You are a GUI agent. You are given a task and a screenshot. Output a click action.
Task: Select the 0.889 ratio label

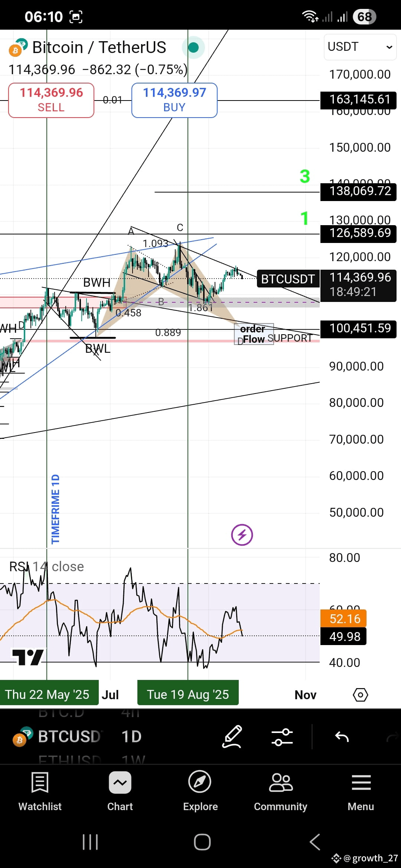[x=168, y=332]
